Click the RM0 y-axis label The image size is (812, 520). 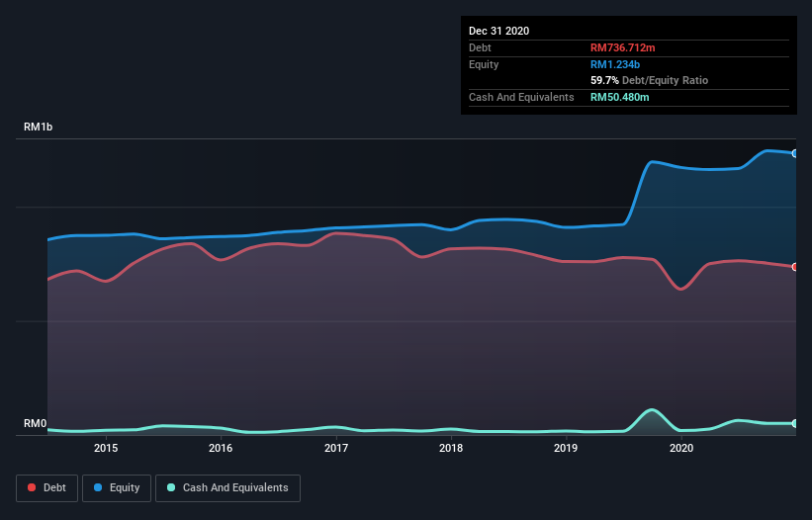(35, 423)
